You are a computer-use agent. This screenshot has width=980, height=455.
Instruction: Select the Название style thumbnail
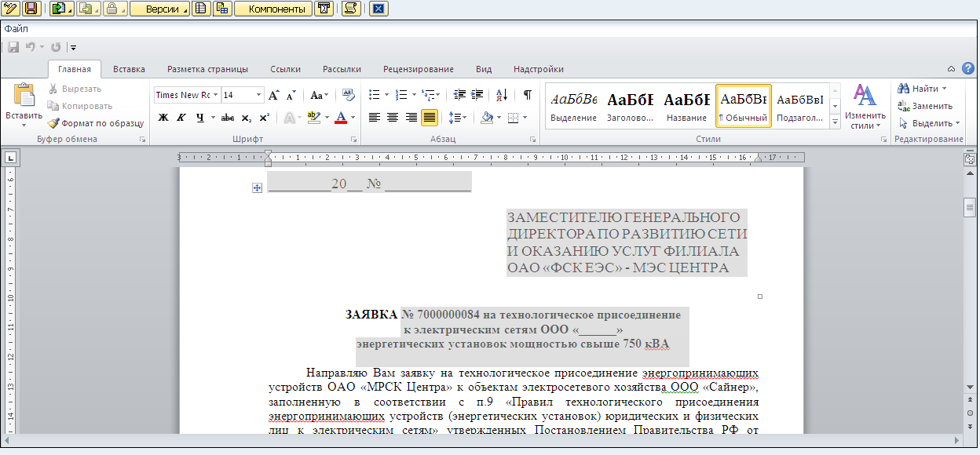coord(686,105)
